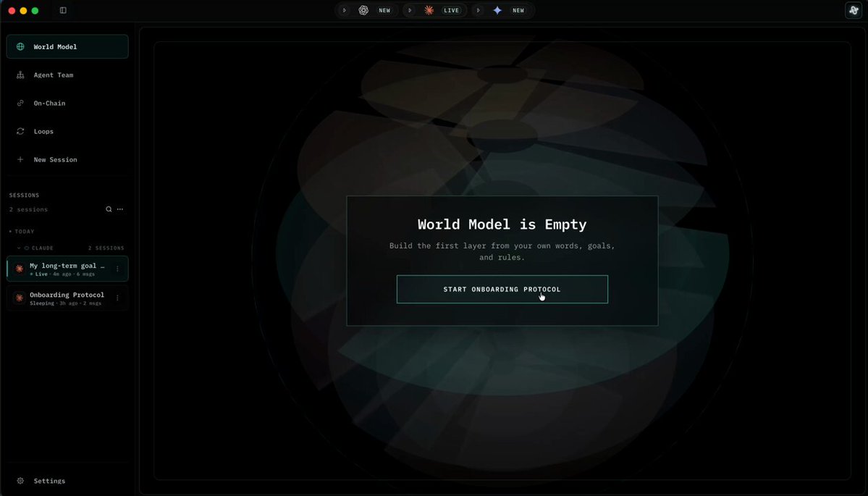Play the OpenAI agent with its arrow
Screen dimensions: 868x496
tap(345, 11)
